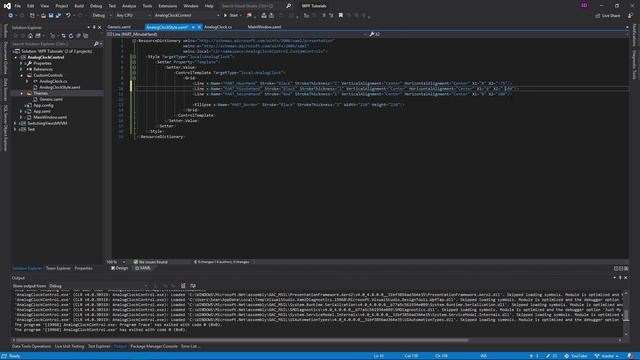Viewport: 640px width, 360px height.
Task: Click the Search Visual Studio quick launch box
Action: 252,6
